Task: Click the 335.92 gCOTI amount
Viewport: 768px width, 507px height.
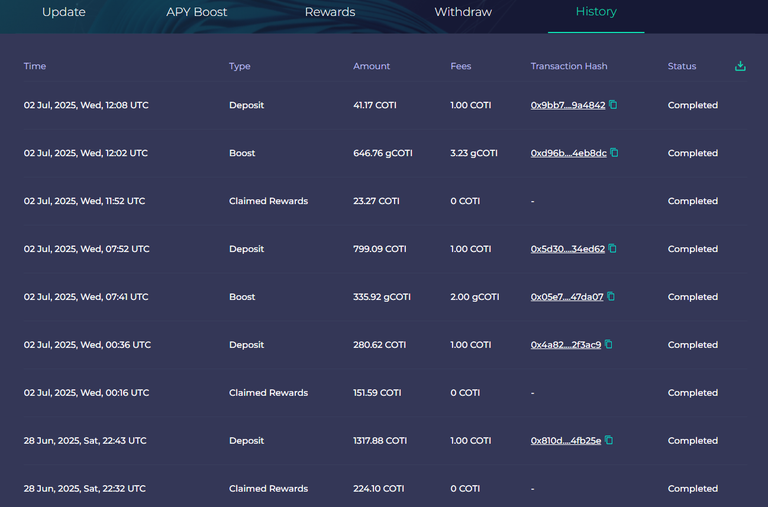Action: pos(382,297)
